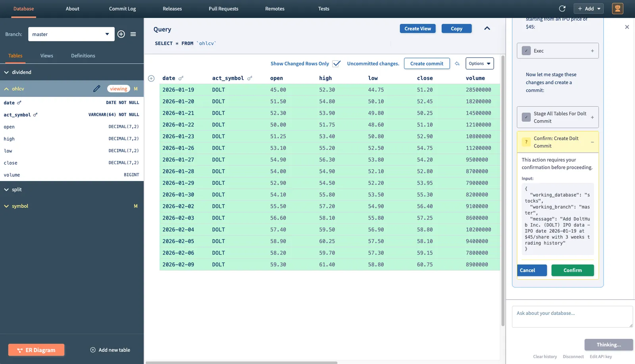635x364 pixels.
Task: Click the reset uncommitted changes arrow icon
Action: click(x=457, y=64)
